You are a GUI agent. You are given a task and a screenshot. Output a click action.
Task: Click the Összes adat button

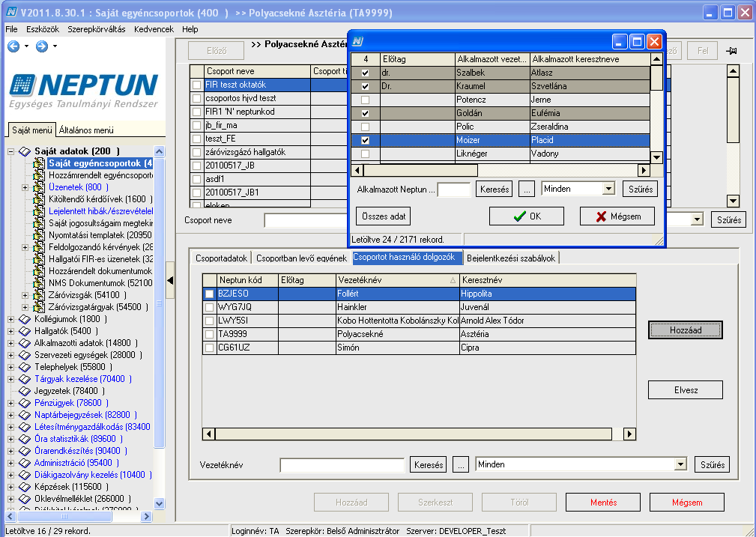384,216
